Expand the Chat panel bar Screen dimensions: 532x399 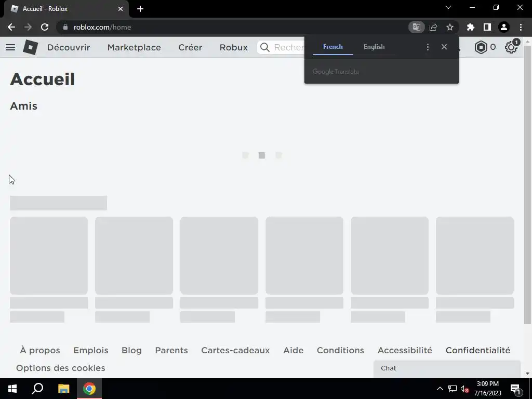pyautogui.click(x=447, y=368)
